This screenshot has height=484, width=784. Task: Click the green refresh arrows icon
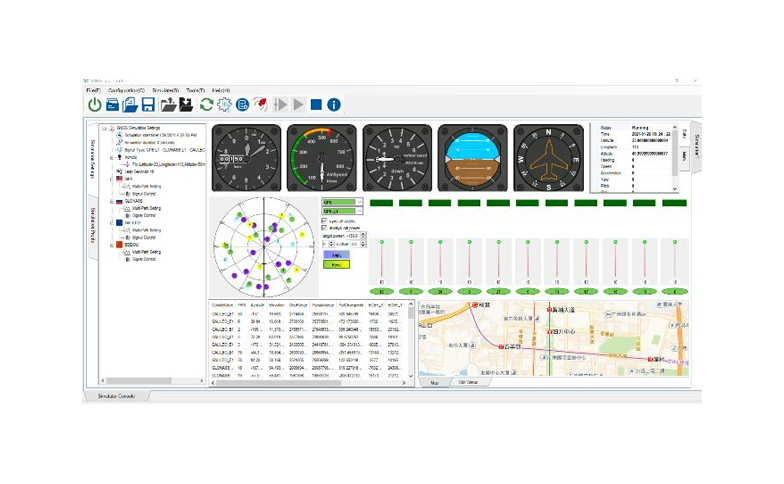coord(206,104)
